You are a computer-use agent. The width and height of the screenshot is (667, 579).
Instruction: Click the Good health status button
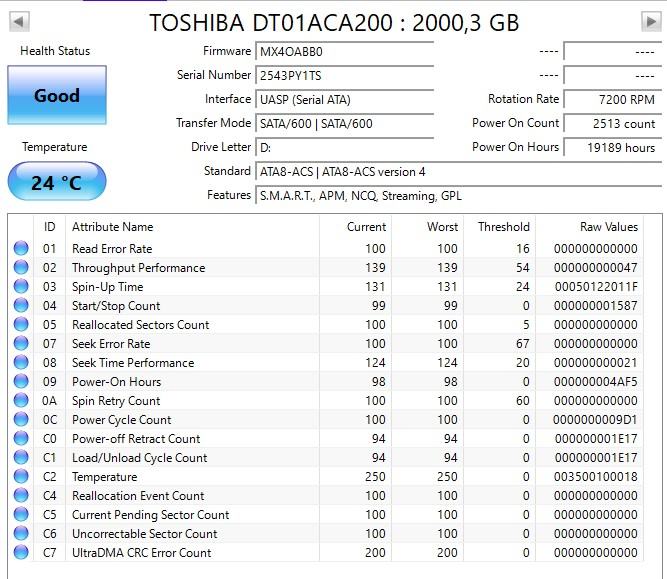tap(57, 96)
